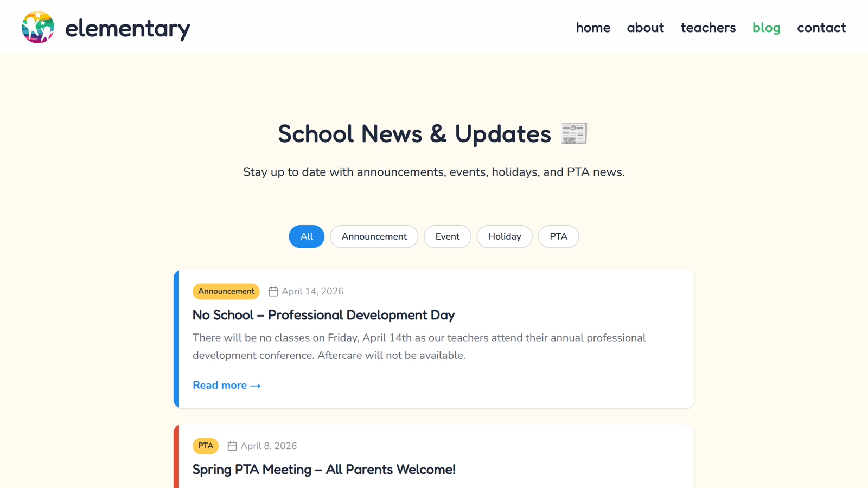The image size is (868, 488).
Task: Filter posts by Announcement category
Action: tap(374, 236)
